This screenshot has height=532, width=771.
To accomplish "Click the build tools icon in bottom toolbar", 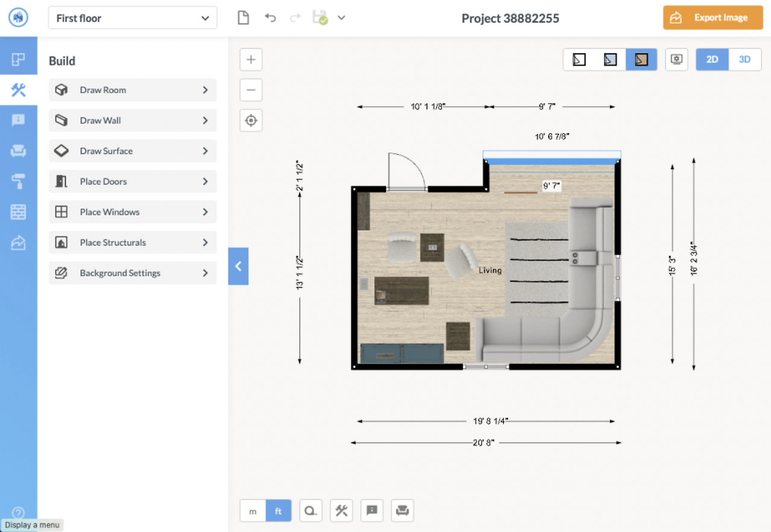I will click(342, 511).
